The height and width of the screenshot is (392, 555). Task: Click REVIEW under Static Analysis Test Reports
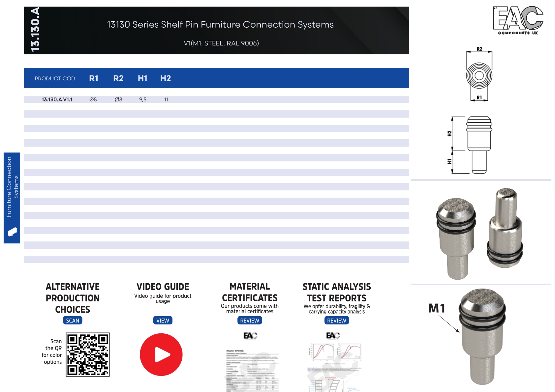pyautogui.click(x=337, y=321)
